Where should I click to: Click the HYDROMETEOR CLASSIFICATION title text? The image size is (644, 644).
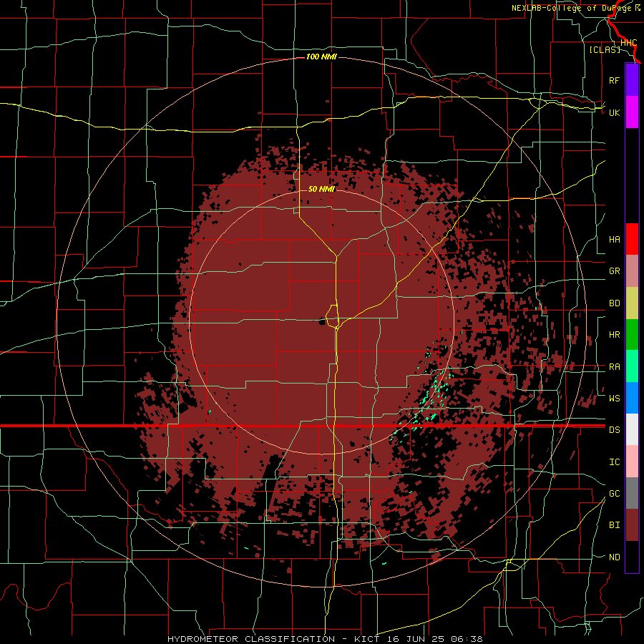pos(251,639)
